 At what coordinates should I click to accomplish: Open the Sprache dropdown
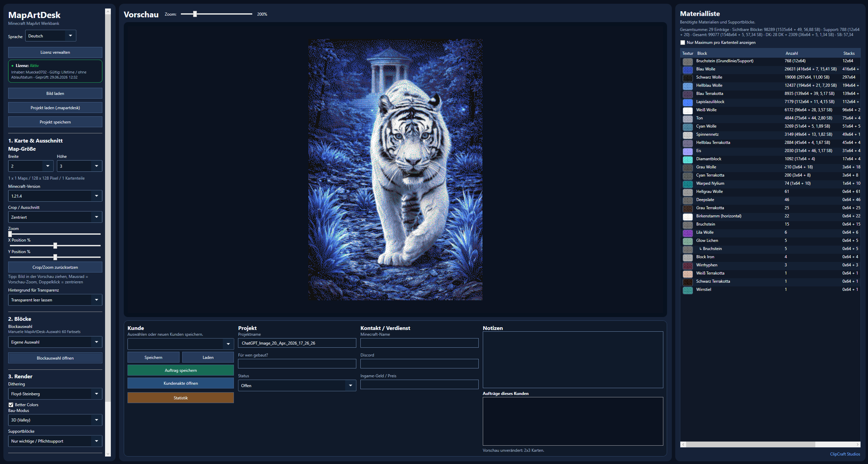pos(51,36)
